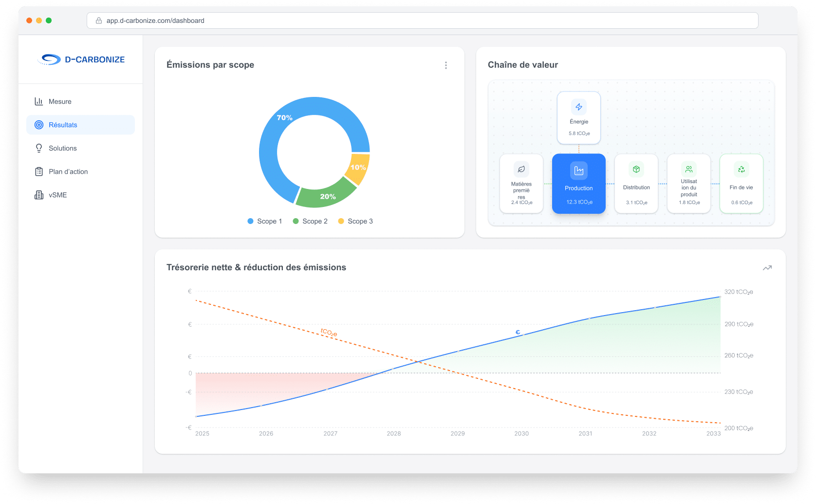The height and width of the screenshot is (504, 816).
Task: Select the Solutions lightbulb icon
Action: (39, 148)
